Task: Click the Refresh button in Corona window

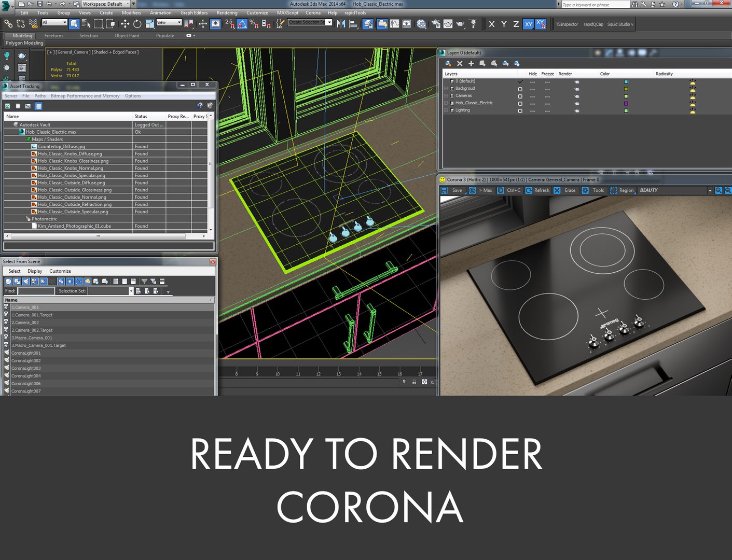Action: pos(537,190)
